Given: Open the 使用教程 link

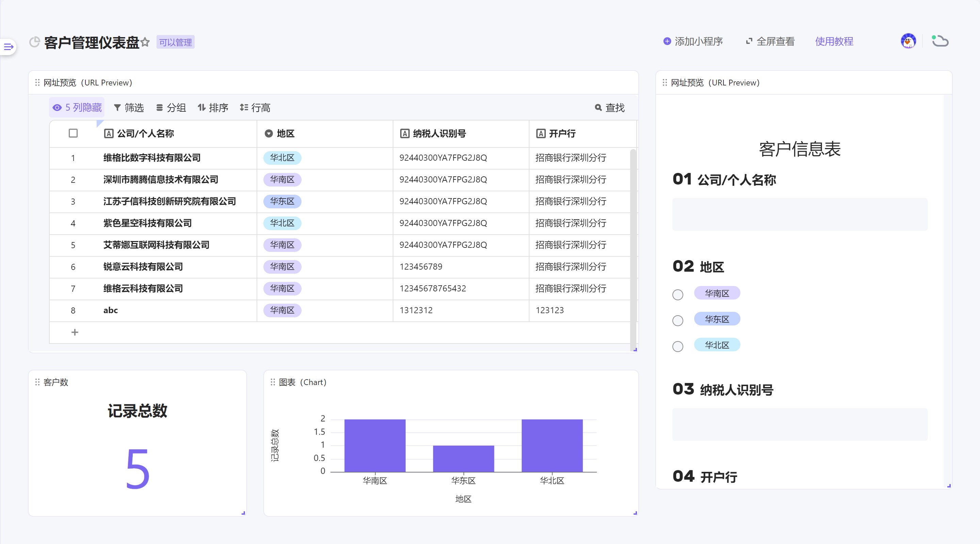Looking at the screenshot, I should (x=834, y=42).
